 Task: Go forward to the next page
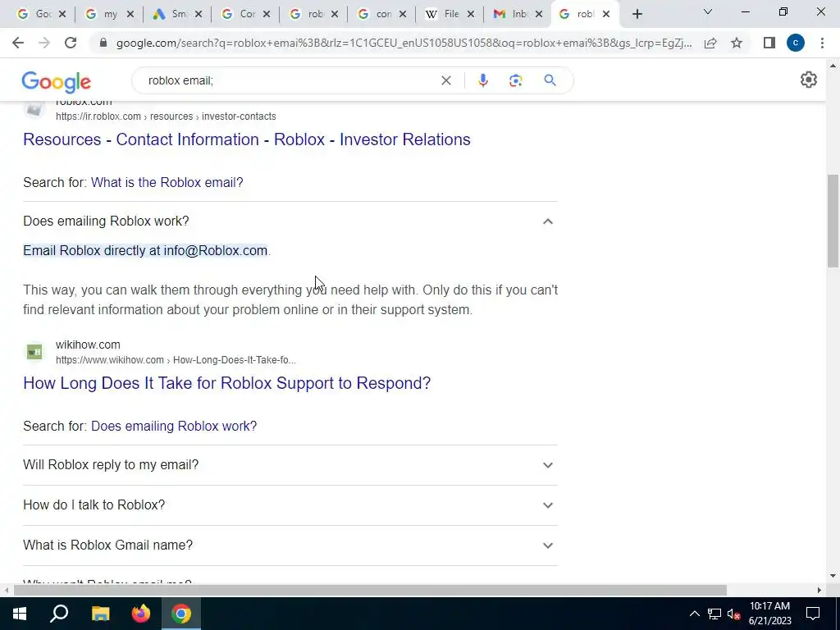coord(44,43)
